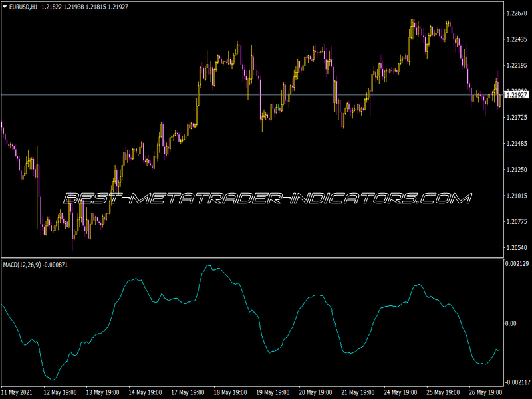Click the 11 May 2021 date label
The height and width of the screenshot is (399, 532).
click(17, 392)
